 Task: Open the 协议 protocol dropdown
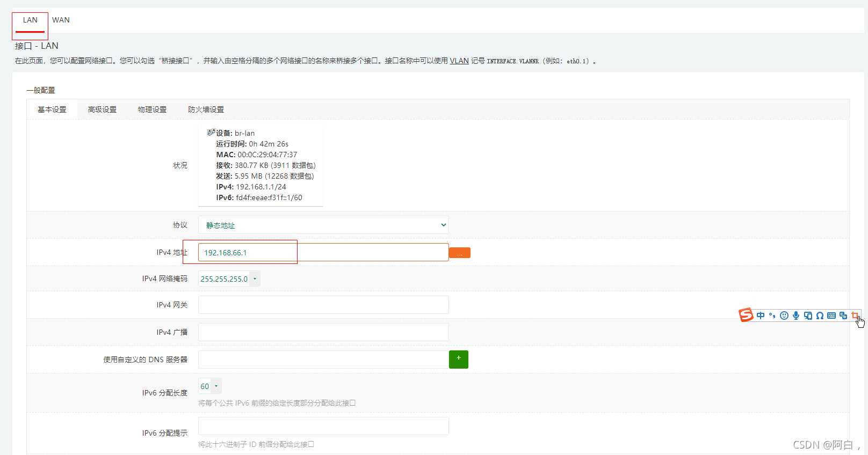coord(323,225)
